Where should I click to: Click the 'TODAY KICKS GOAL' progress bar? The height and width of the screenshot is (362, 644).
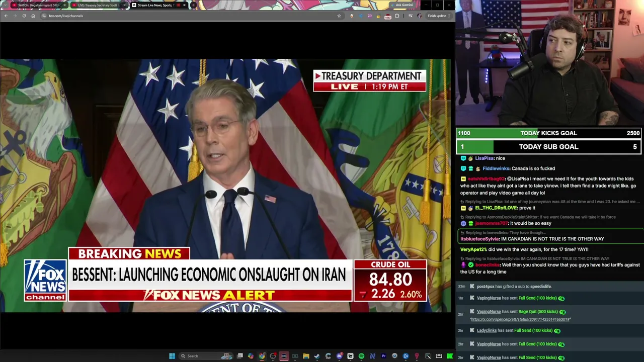tap(549, 133)
